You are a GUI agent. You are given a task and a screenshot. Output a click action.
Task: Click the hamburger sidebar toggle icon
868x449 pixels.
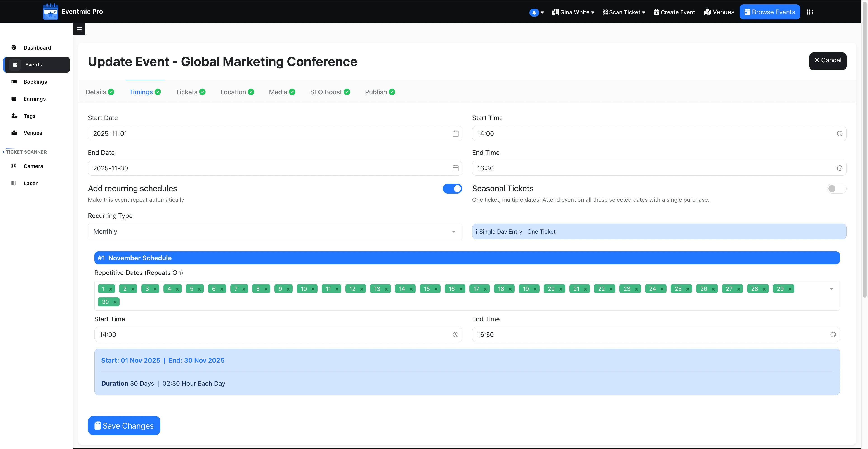point(79,29)
